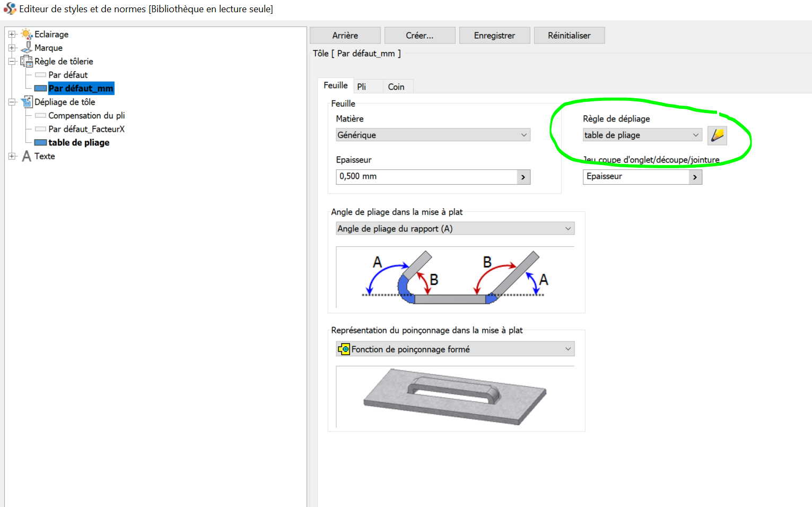
Task: Open the Angle de pliage du rapport dropdown
Action: click(x=567, y=228)
